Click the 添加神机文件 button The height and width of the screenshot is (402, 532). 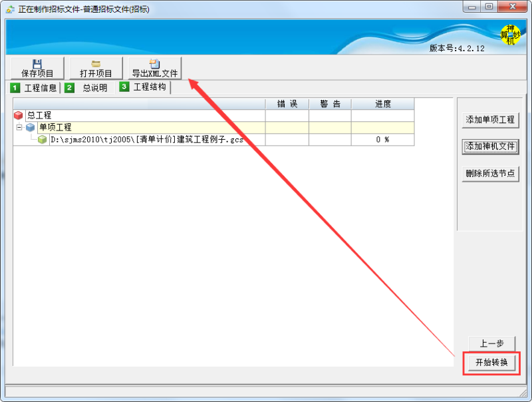point(490,146)
